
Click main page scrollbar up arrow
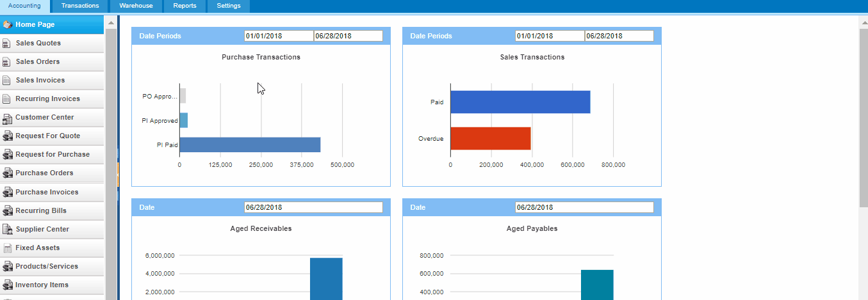click(863, 22)
